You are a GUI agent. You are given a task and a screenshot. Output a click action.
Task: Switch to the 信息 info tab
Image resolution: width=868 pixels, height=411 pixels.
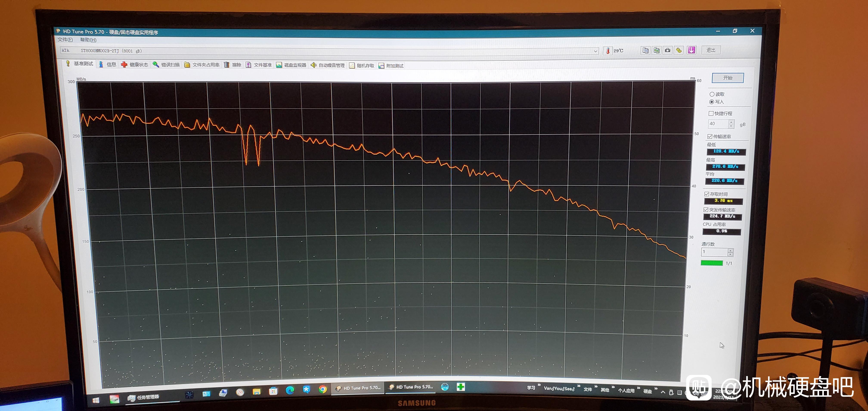tap(107, 64)
